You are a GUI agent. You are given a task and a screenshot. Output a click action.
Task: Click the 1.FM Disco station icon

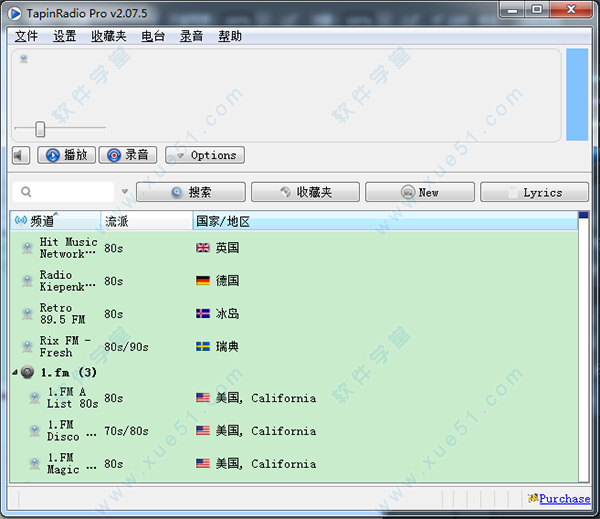click(36, 431)
